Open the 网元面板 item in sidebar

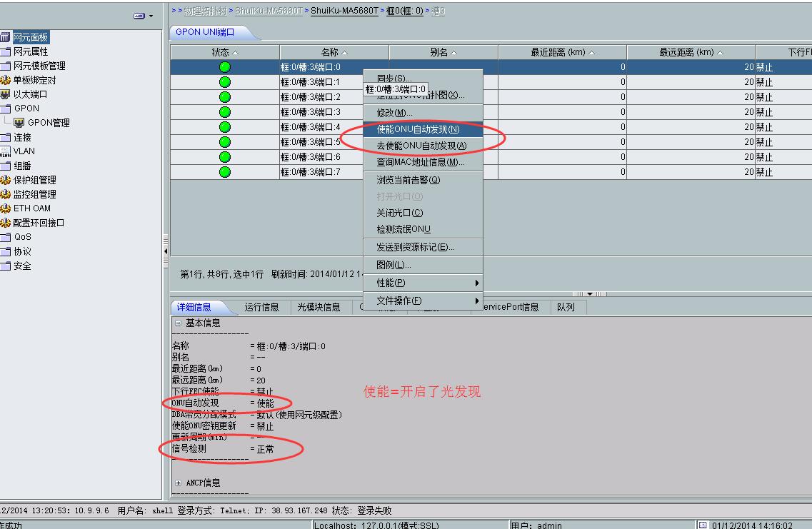(x=30, y=37)
